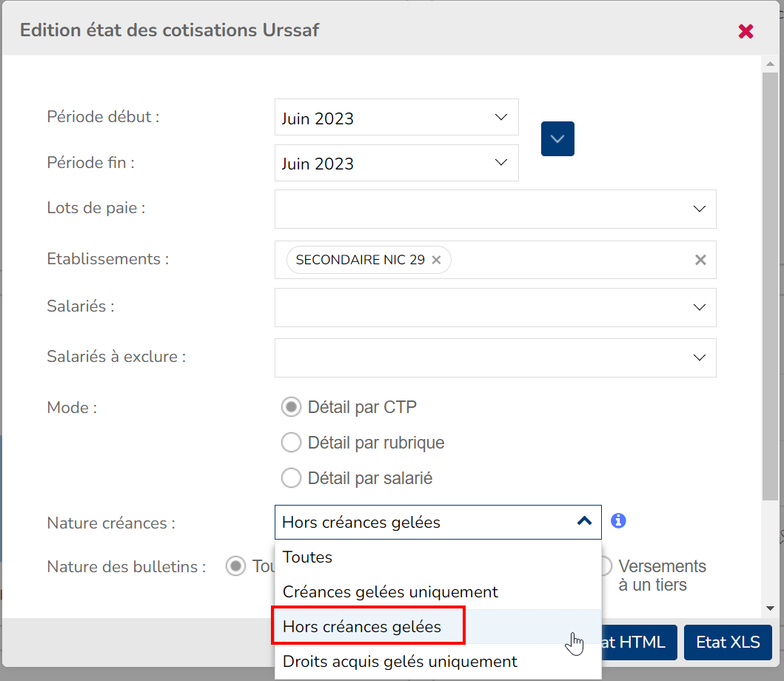Remove the SECONDAIRE NIC 29 tag
The height and width of the screenshot is (681, 784).
click(436, 260)
